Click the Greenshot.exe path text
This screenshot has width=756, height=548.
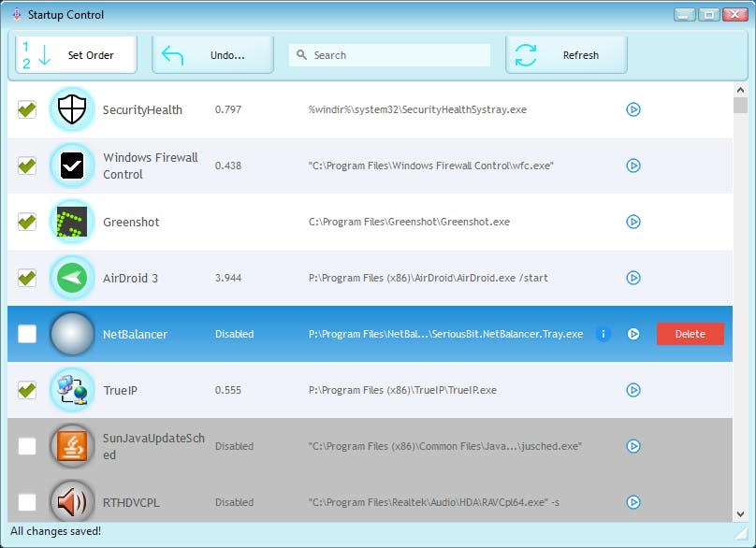click(409, 222)
